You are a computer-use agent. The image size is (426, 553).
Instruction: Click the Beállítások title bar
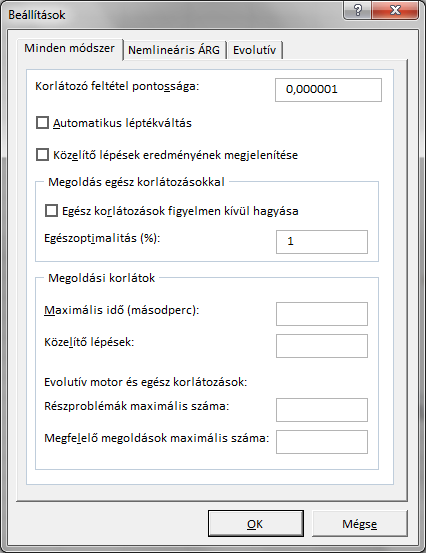[173, 15]
